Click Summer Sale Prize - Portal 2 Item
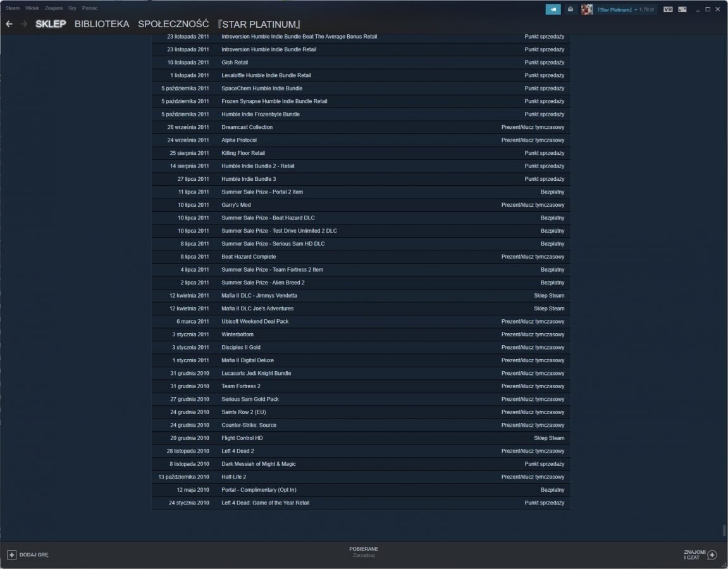This screenshot has height=569, width=728. click(262, 192)
